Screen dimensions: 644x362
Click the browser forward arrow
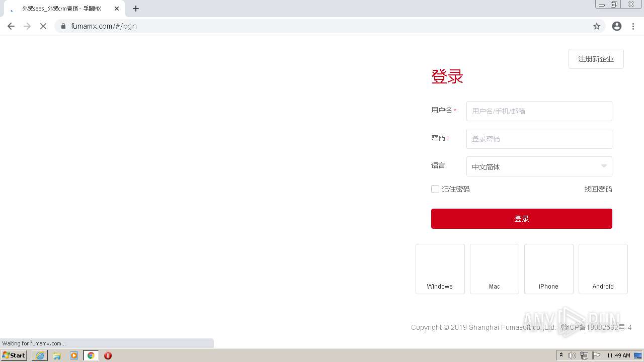pos(27,26)
